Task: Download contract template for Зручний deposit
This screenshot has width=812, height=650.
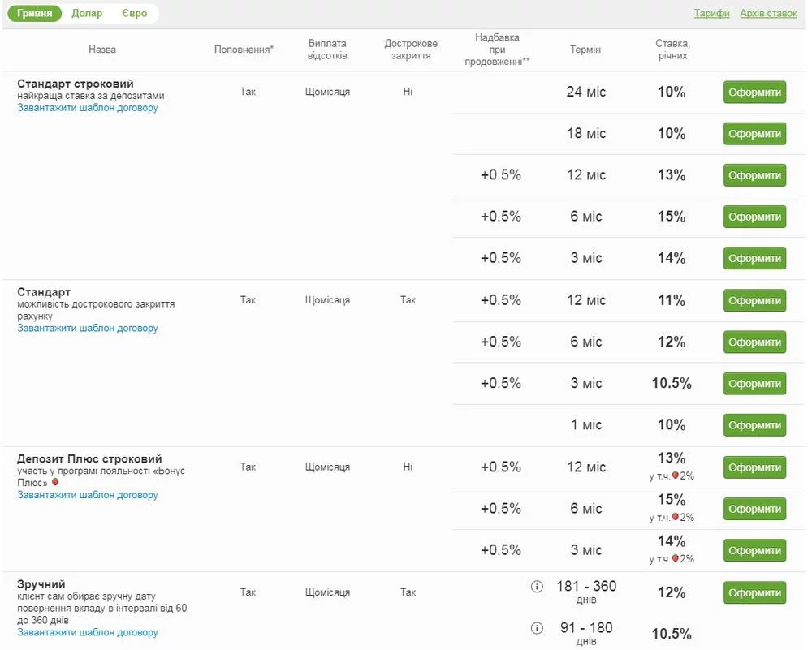Action: 88,633
